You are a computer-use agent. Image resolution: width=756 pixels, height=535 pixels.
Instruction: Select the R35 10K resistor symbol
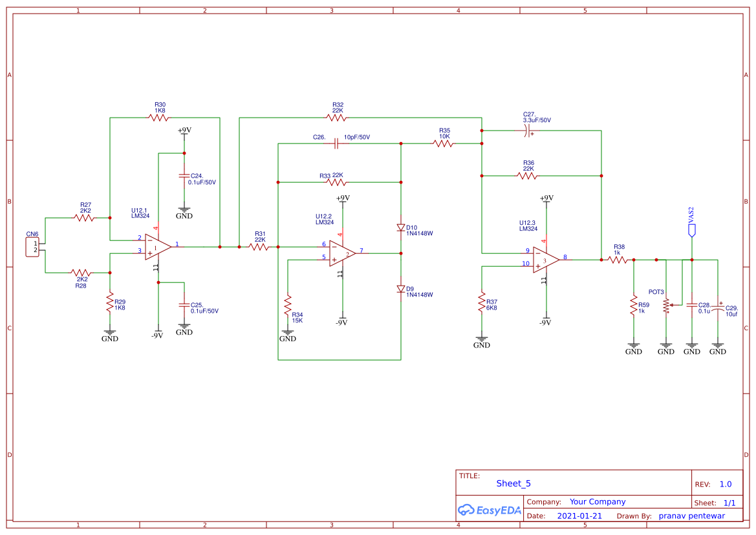tap(442, 143)
